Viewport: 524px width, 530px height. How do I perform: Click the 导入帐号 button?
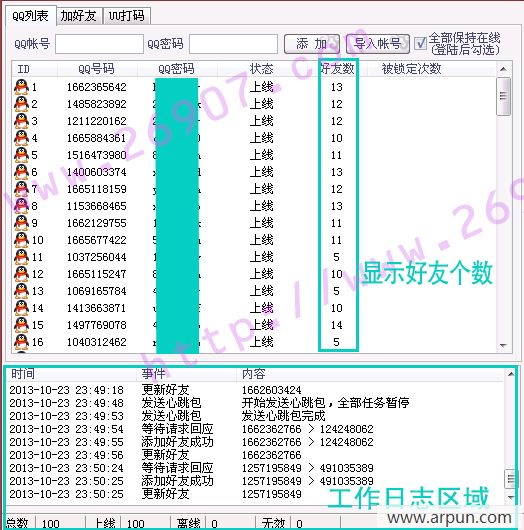pyautogui.click(x=378, y=44)
